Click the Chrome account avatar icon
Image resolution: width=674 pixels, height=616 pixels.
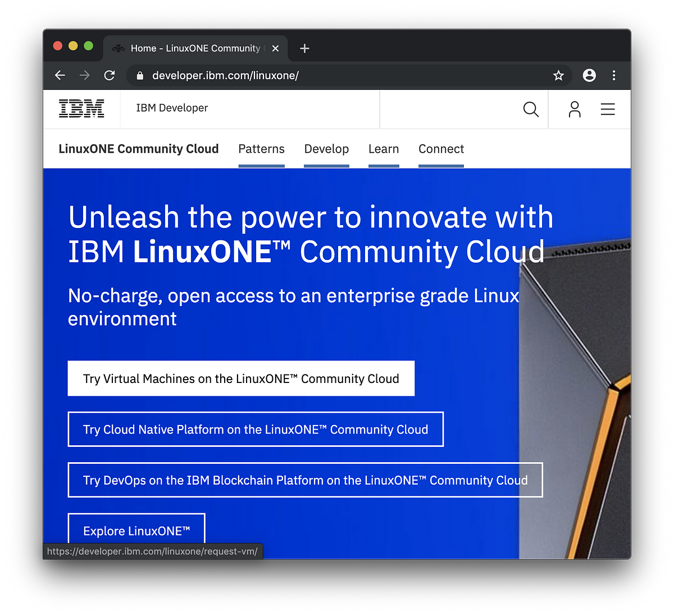[x=589, y=75]
